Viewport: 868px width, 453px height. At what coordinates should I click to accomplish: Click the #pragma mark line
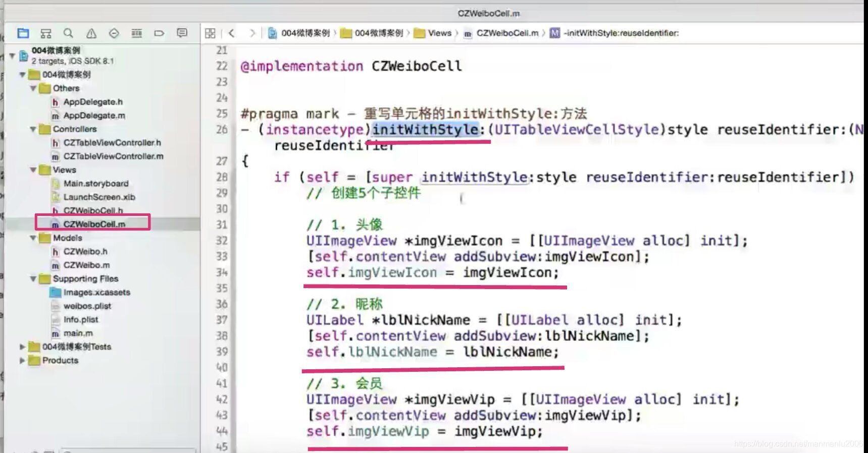tap(414, 114)
